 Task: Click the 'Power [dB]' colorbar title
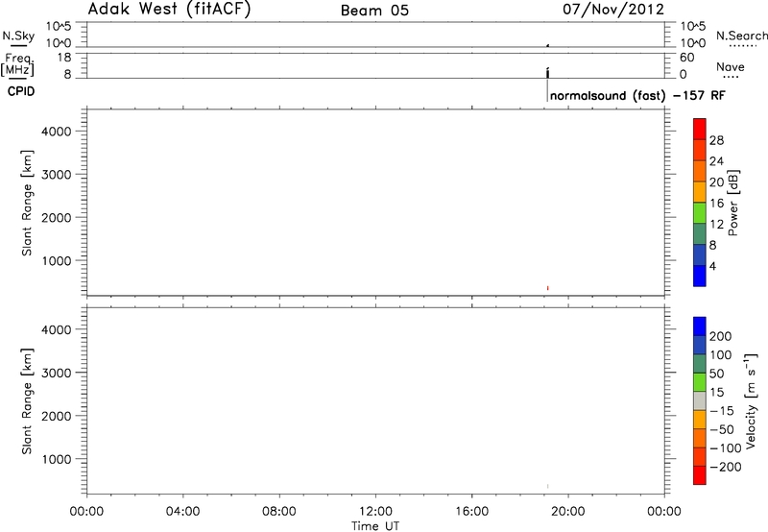tap(733, 203)
